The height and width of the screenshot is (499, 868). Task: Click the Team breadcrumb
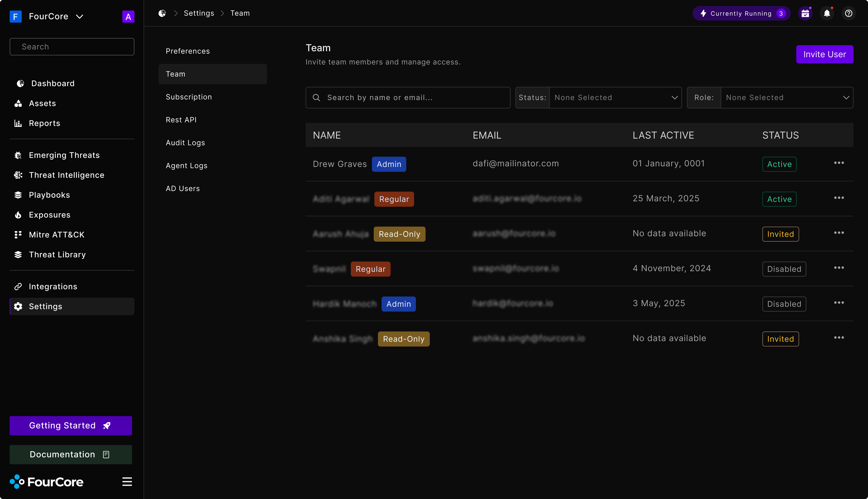tap(240, 13)
